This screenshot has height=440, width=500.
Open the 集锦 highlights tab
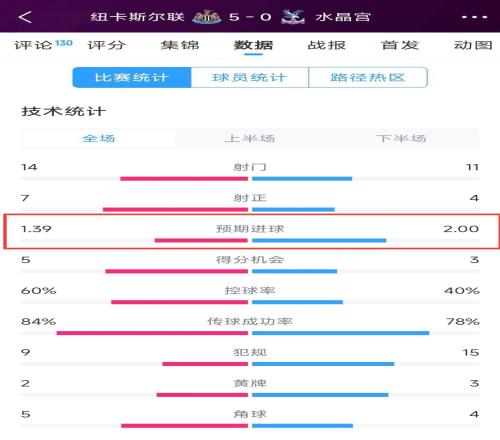coord(180,45)
